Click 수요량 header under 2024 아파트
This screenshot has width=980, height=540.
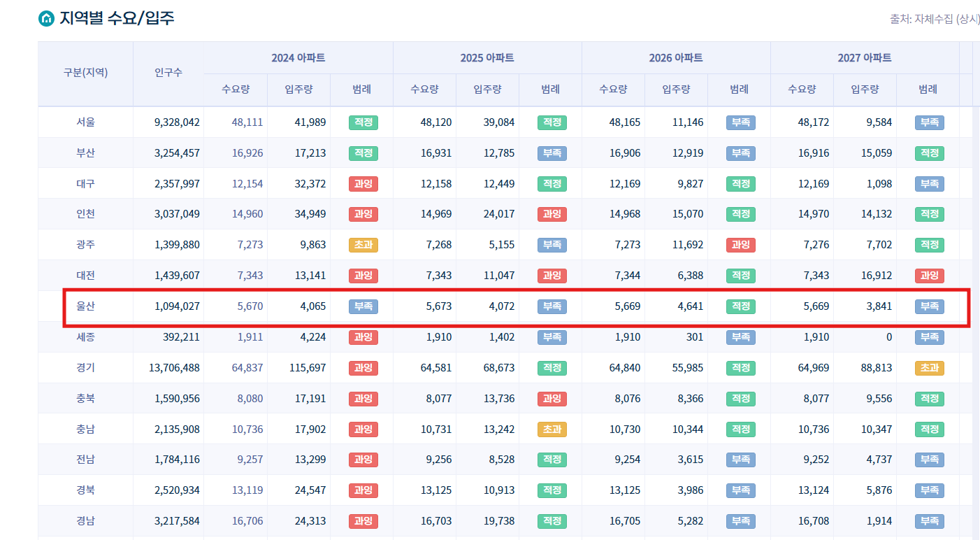coord(236,89)
